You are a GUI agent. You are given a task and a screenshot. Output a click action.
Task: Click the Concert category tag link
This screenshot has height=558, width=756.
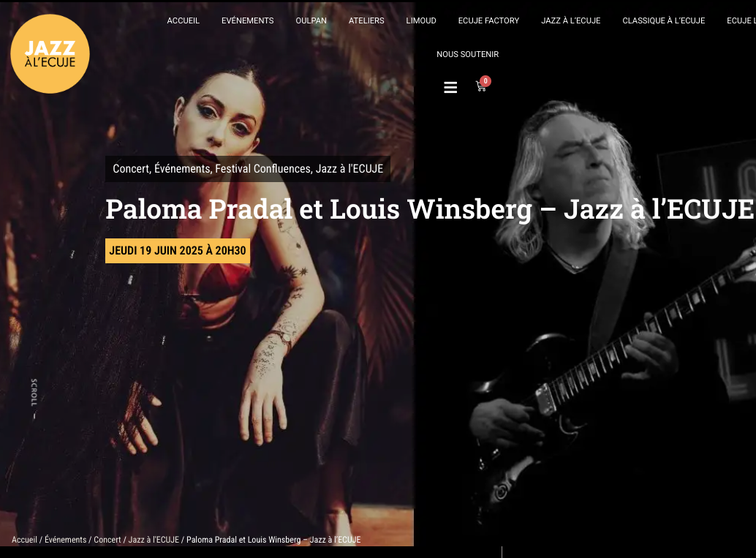[x=131, y=169]
